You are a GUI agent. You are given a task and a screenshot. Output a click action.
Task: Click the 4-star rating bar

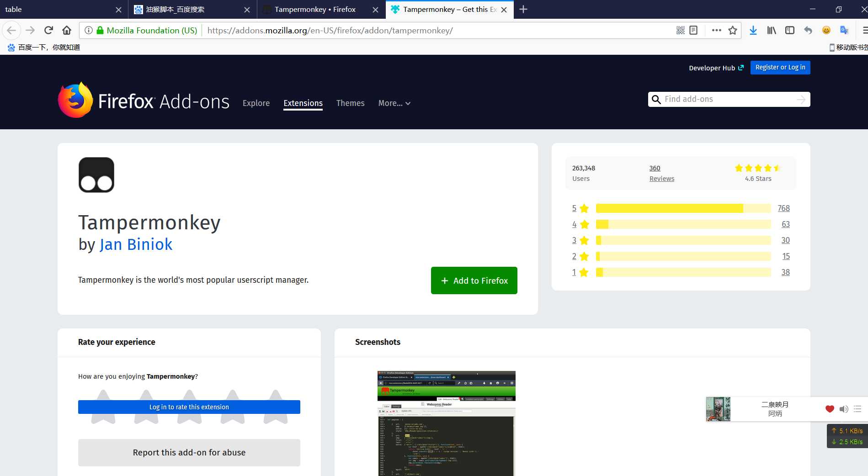(683, 224)
